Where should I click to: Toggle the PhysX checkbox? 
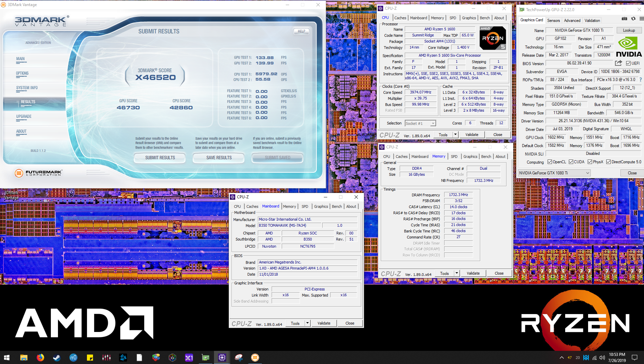click(x=590, y=162)
